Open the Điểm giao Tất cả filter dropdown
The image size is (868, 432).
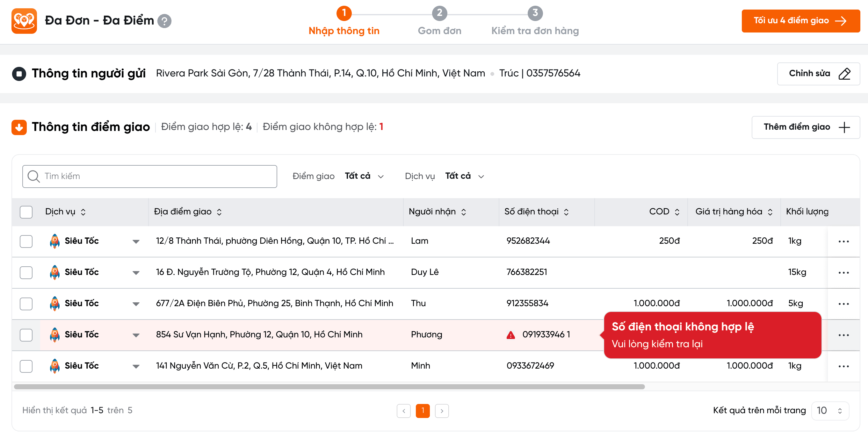364,176
